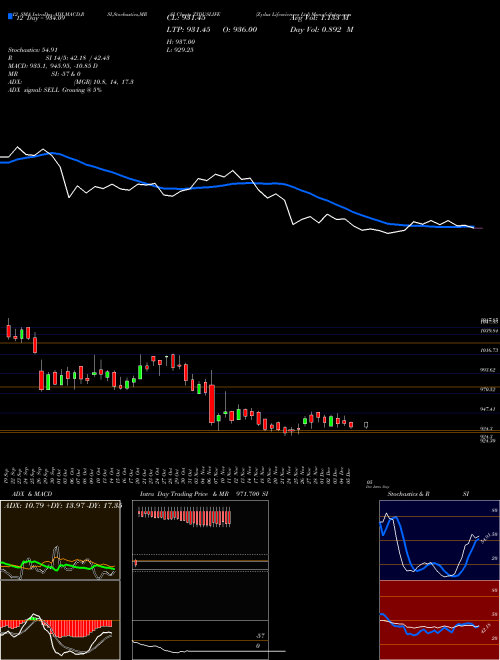Click the blue stochastics chart panel
This screenshot has height=660, width=500.
pyautogui.click(x=439, y=540)
